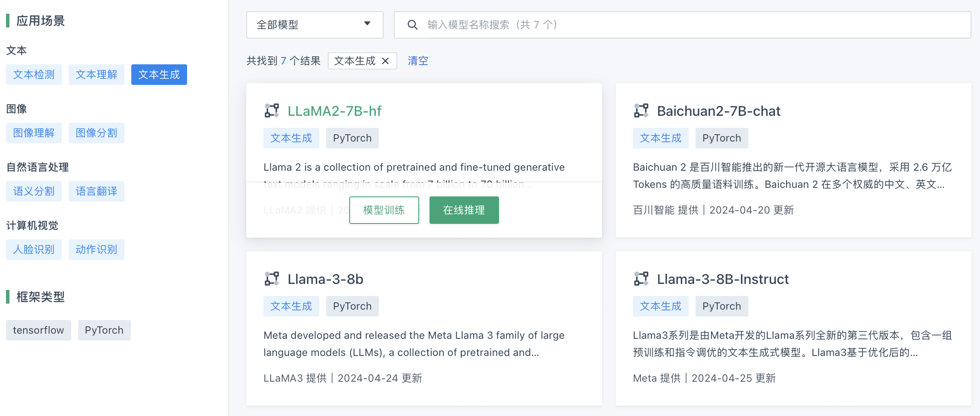Toggle the 文本生成 scenario filter in sidebar
The height and width of the screenshot is (416, 980).
pyautogui.click(x=159, y=75)
